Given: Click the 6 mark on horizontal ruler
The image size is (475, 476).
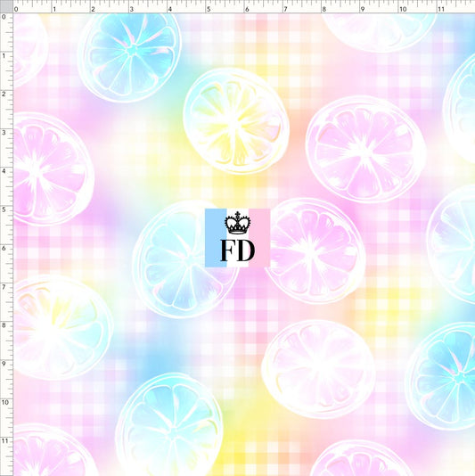Looking at the screenshot, I should (x=247, y=9).
